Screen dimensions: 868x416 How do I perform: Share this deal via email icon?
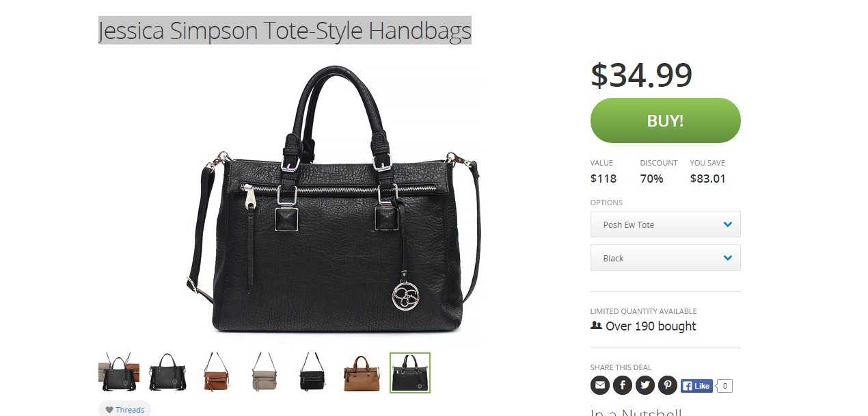pyautogui.click(x=599, y=385)
